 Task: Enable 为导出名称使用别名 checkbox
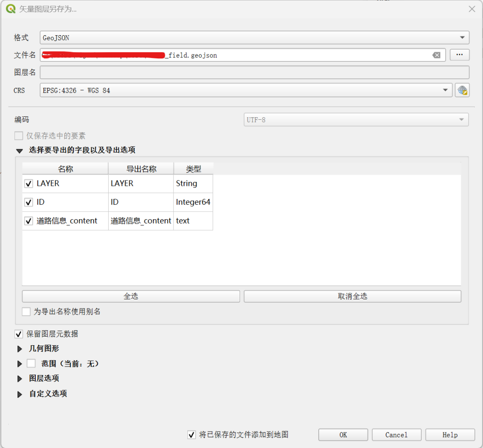point(26,312)
